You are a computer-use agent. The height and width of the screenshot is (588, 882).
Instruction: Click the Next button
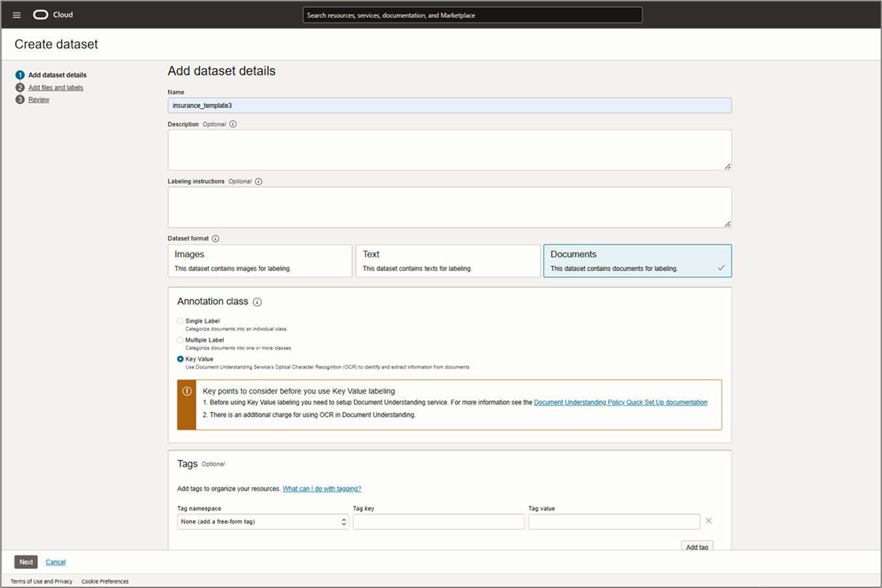25,561
